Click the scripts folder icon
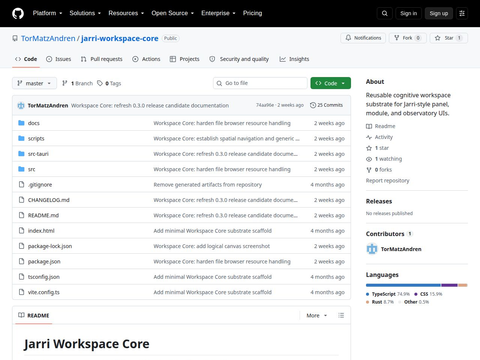 tap(21, 138)
